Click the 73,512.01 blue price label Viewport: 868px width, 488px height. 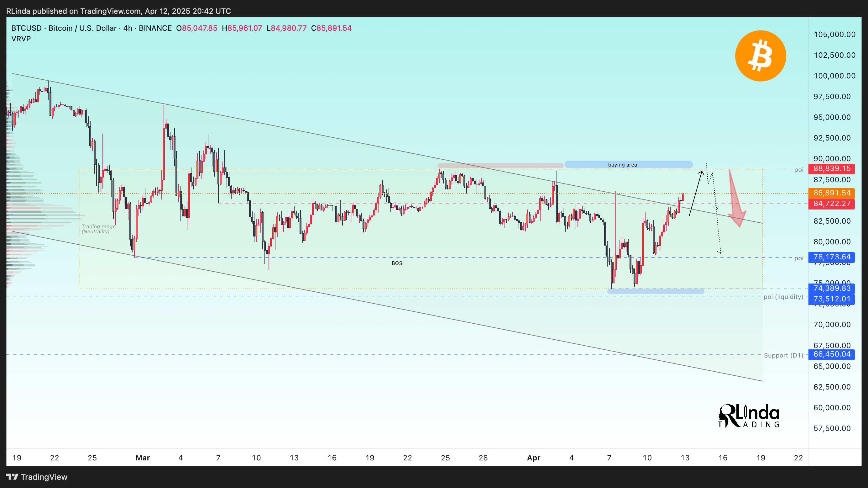coord(831,299)
